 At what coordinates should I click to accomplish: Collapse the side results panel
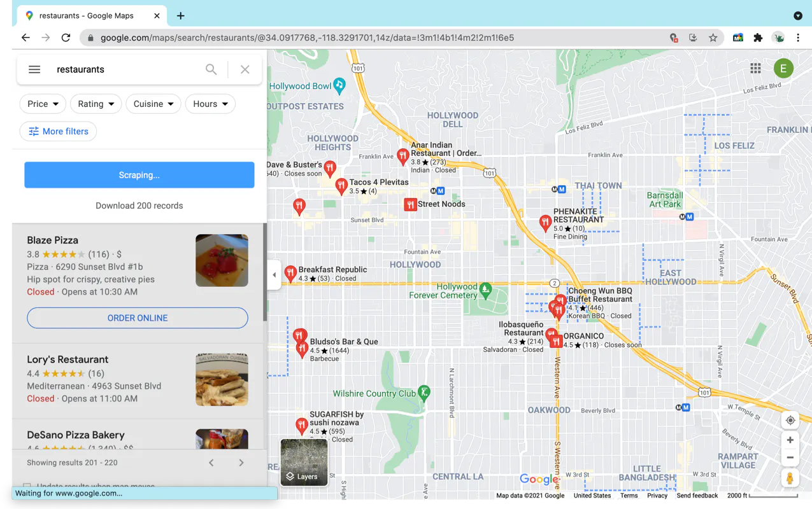point(274,275)
